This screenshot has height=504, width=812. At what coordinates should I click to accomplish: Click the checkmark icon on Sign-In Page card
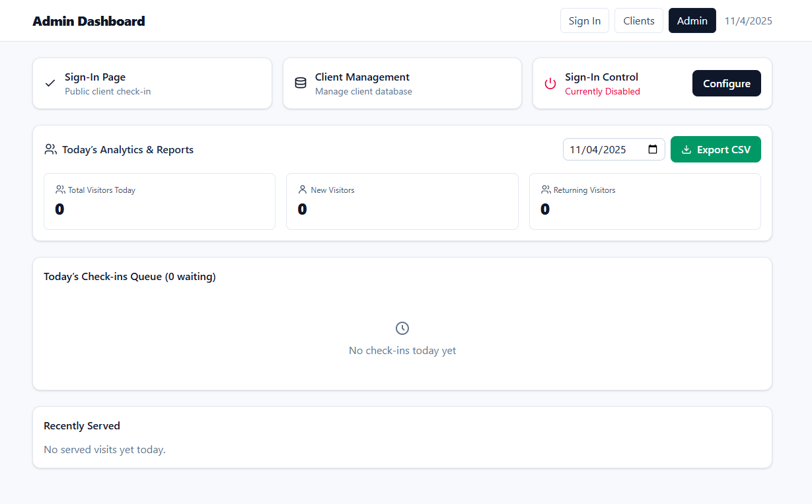[x=50, y=83]
